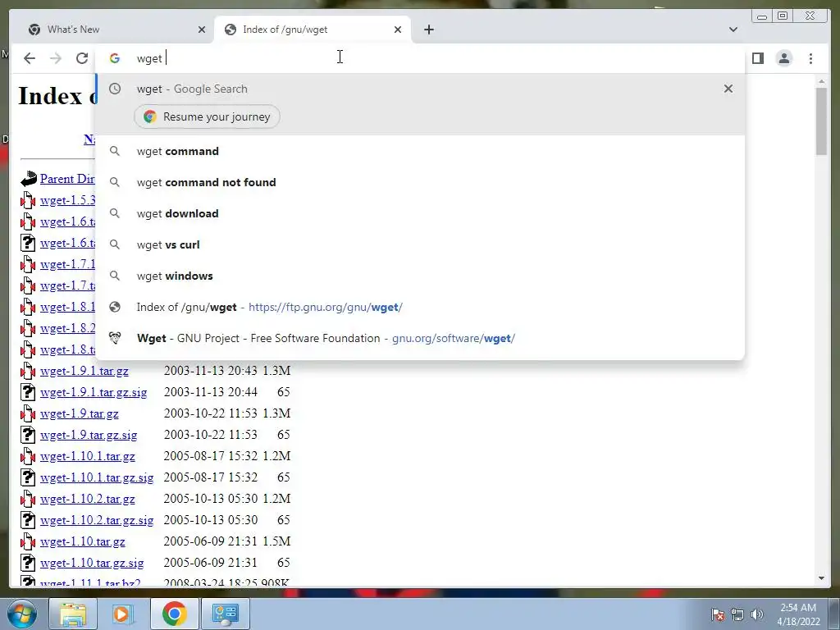840x630 pixels.
Task: Choose the wget windows suggestion
Action: pyautogui.click(x=421, y=276)
